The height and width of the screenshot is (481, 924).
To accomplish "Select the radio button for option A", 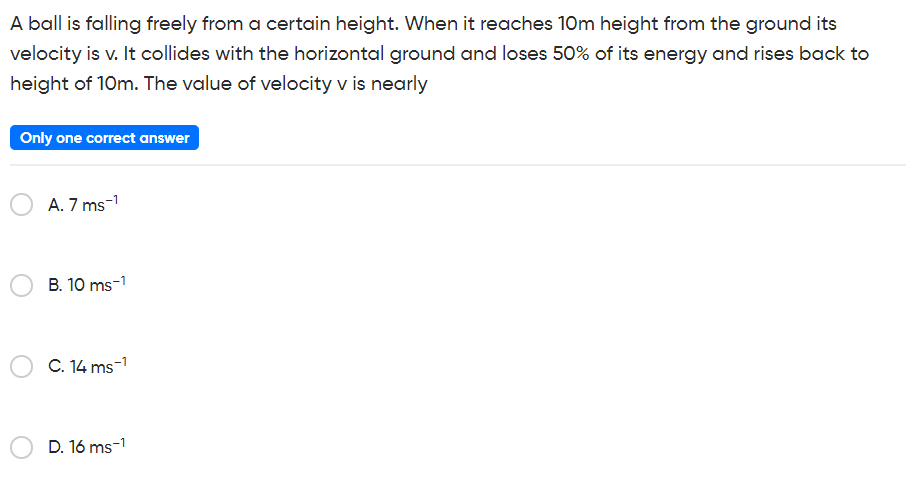I will [22, 205].
